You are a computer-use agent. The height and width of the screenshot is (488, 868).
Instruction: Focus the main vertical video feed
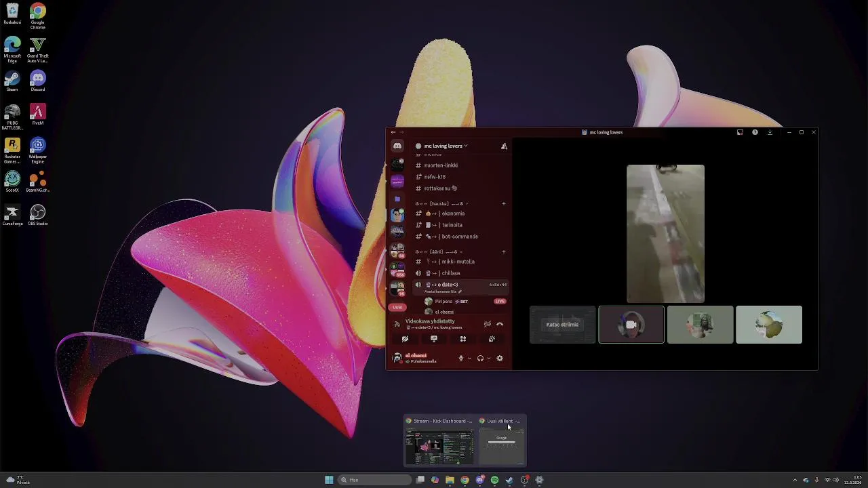[665, 233]
